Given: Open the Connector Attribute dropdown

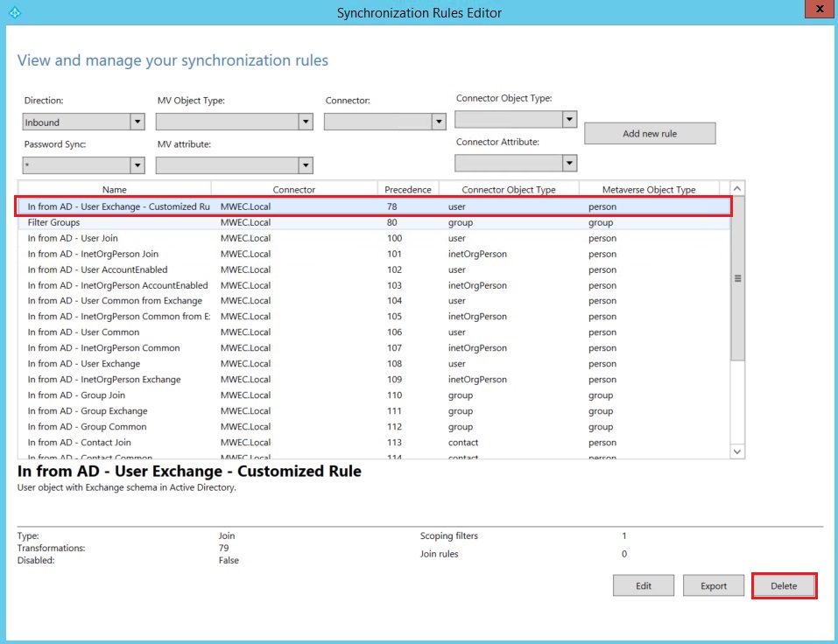Looking at the screenshot, I should pos(569,163).
